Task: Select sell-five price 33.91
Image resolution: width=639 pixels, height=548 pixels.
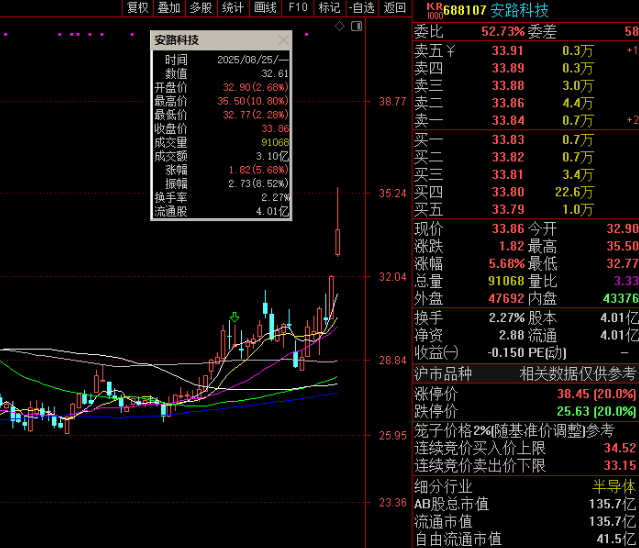Action: (x=507, y=51)
